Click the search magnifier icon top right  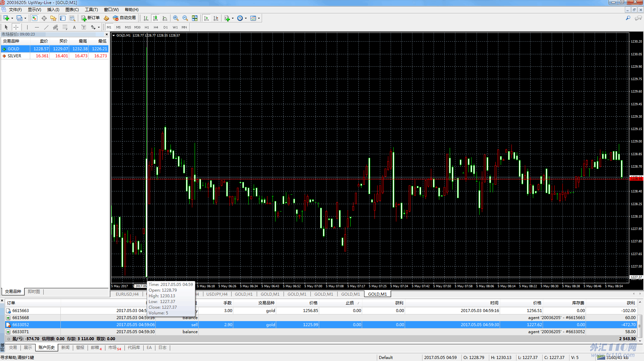[628, 18]
